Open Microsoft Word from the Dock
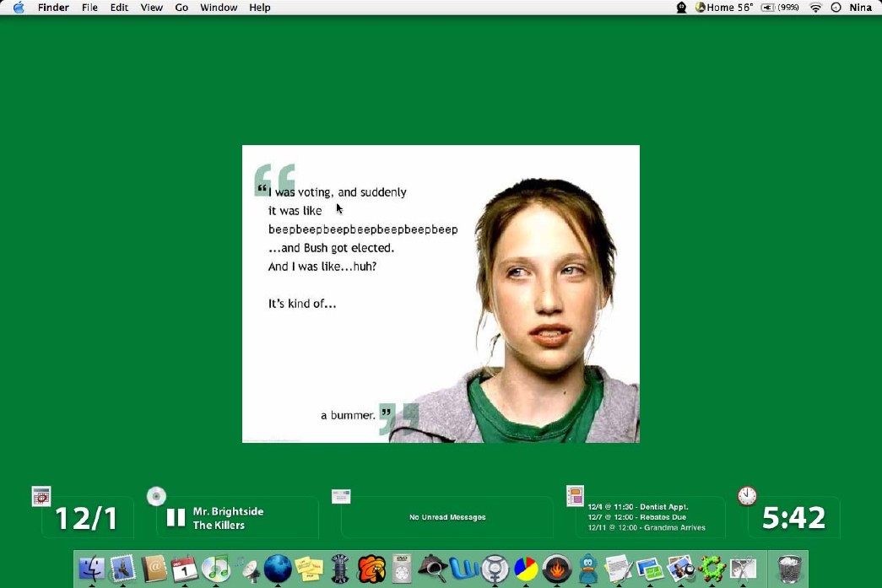 tap(465, 569)
